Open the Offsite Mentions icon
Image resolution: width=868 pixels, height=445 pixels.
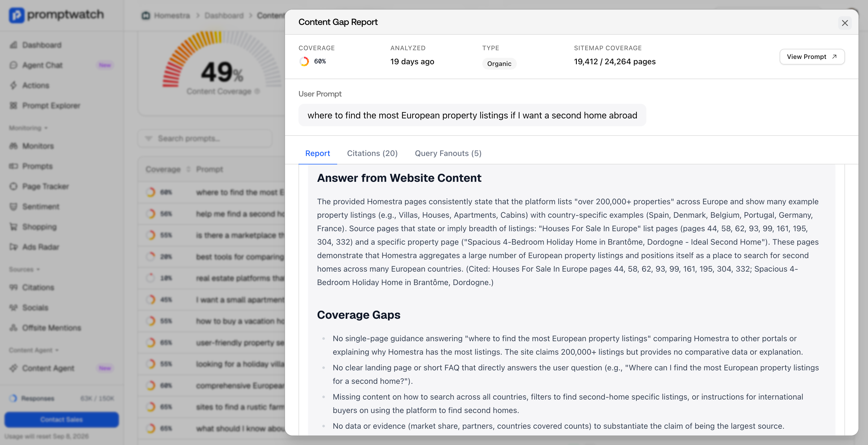click(x=13, y=328)
